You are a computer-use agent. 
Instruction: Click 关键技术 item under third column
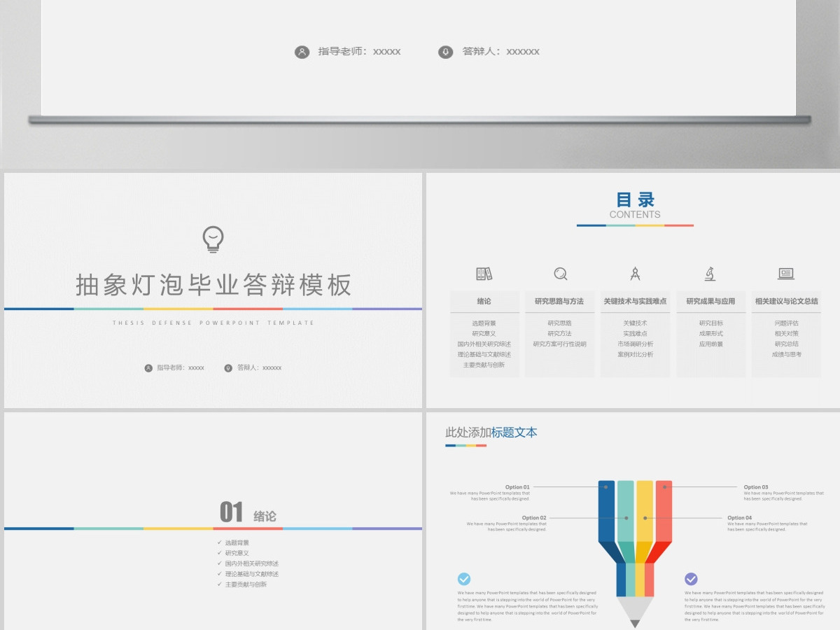[x=636, y=323]
